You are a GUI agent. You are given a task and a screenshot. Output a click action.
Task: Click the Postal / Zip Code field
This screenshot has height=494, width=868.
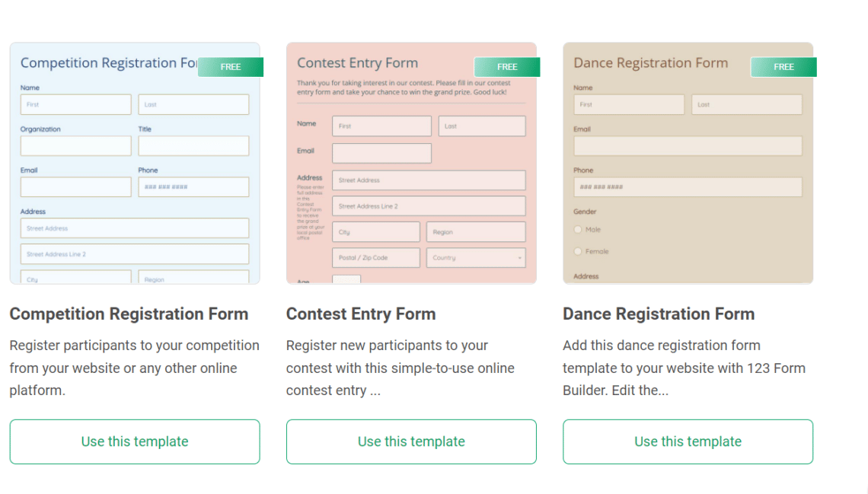376,258
